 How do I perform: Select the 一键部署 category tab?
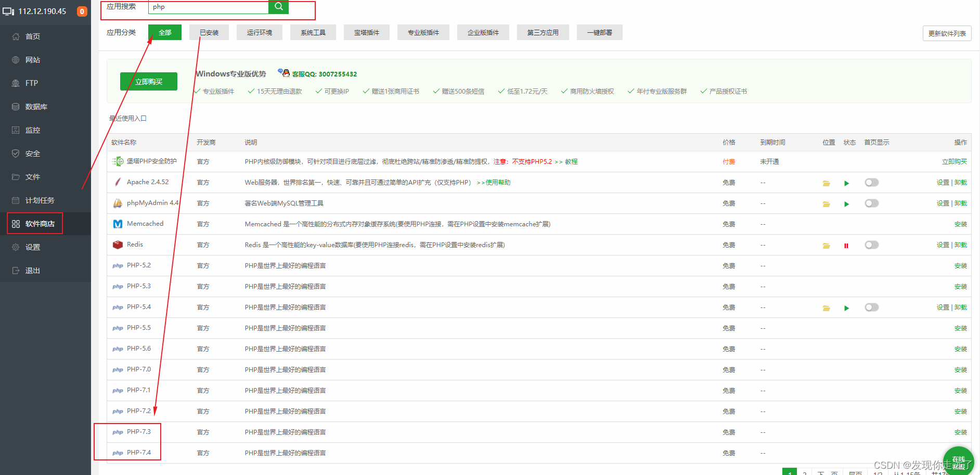pos(600,32)
